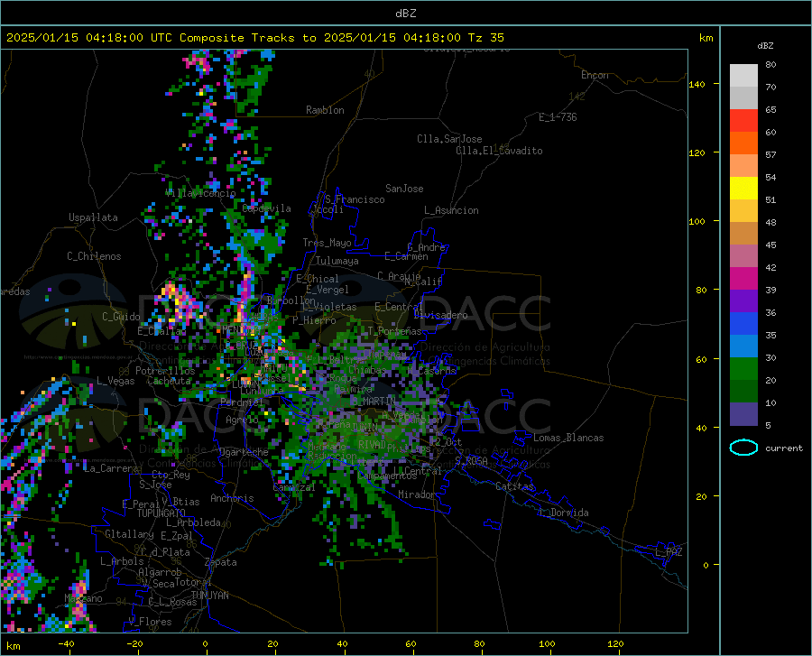The width and height of the screenshot is (812, 656).
Task: Click the SanJose place label
Action: click(x=404, y=189)
